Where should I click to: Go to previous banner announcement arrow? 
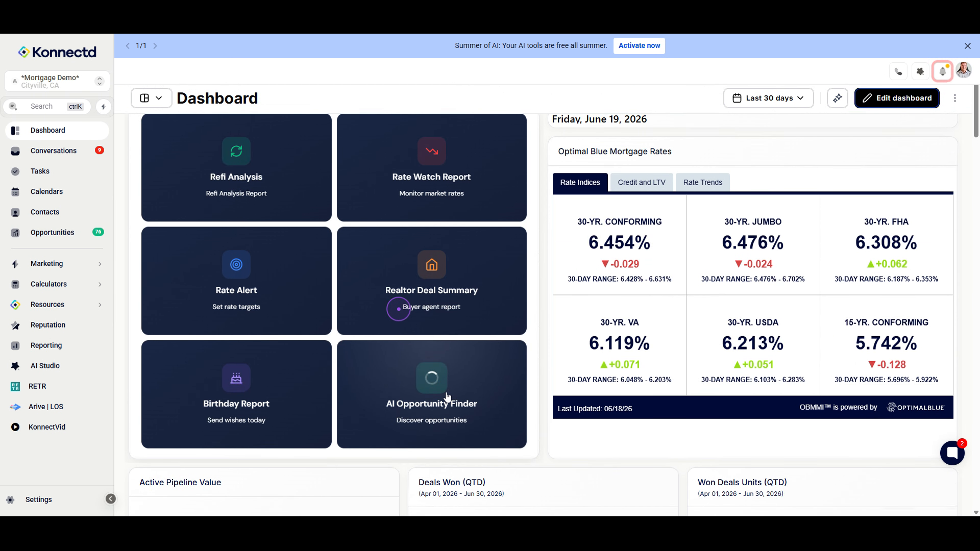(128, 46)
